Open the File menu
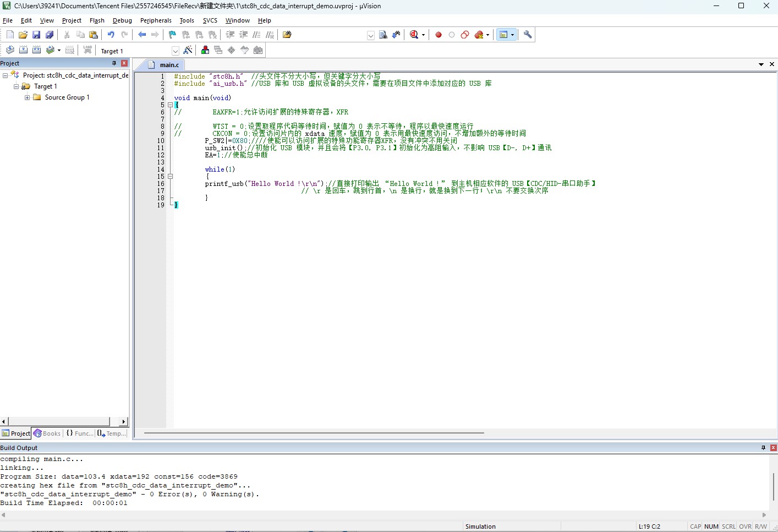Image resolution: width=778 pixels, height=532 pixels. coord(8,20)
